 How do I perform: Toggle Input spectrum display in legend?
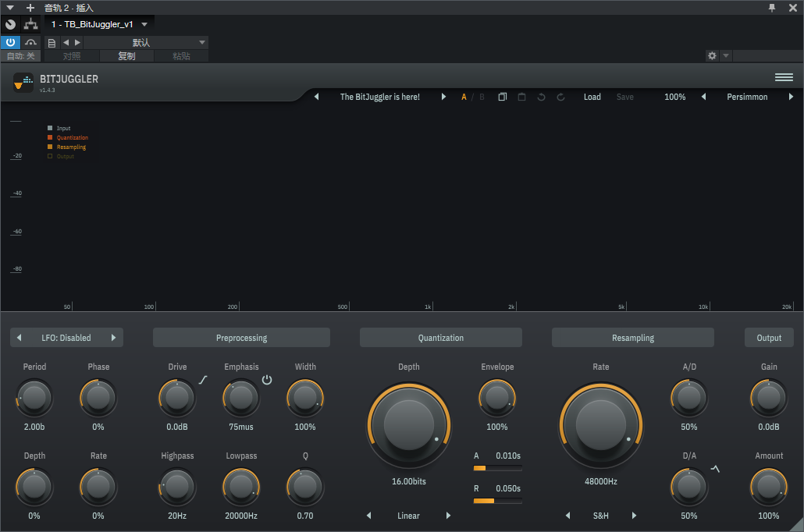[59, 128]
